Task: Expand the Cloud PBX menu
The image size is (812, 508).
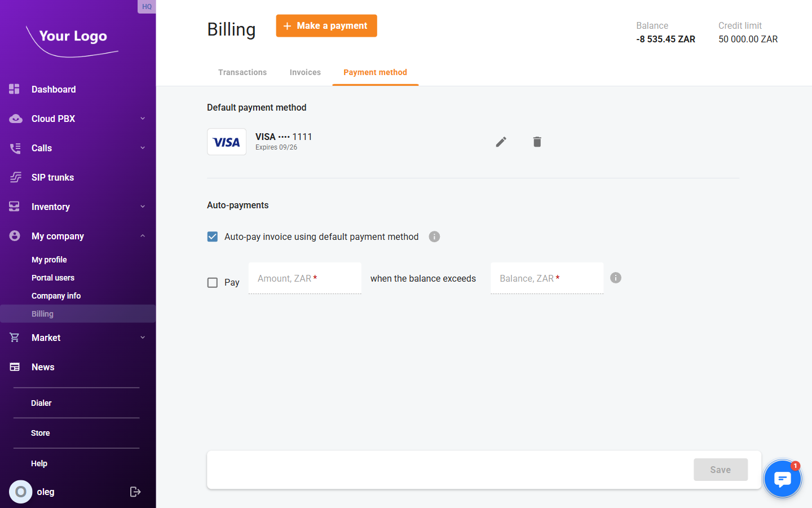Action: click(x=142, y=119)
